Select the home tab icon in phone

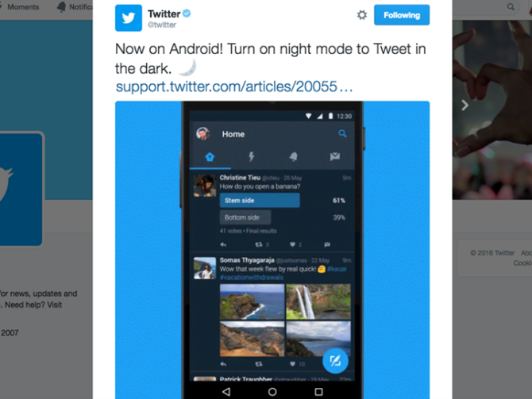coord(210,156)
